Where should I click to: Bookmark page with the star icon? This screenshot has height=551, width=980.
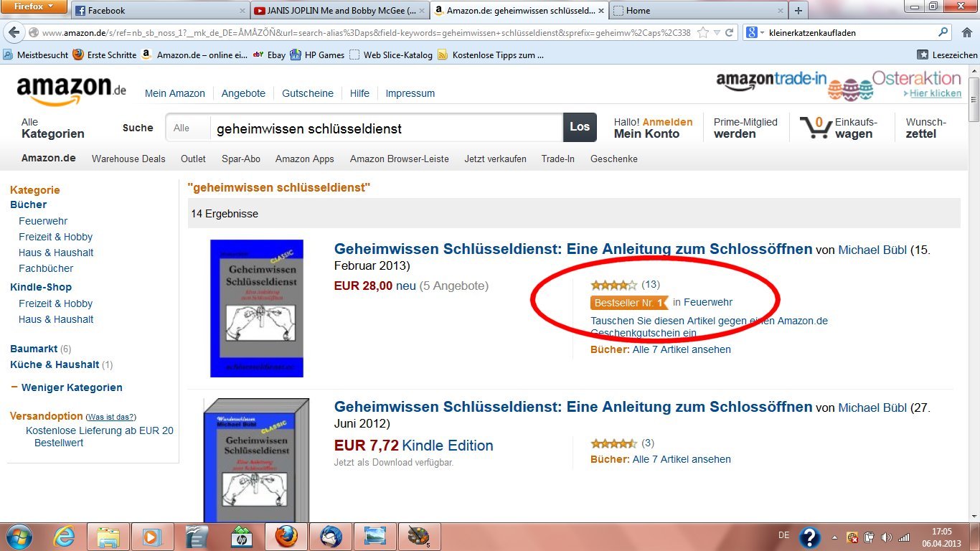coord(703,32)
